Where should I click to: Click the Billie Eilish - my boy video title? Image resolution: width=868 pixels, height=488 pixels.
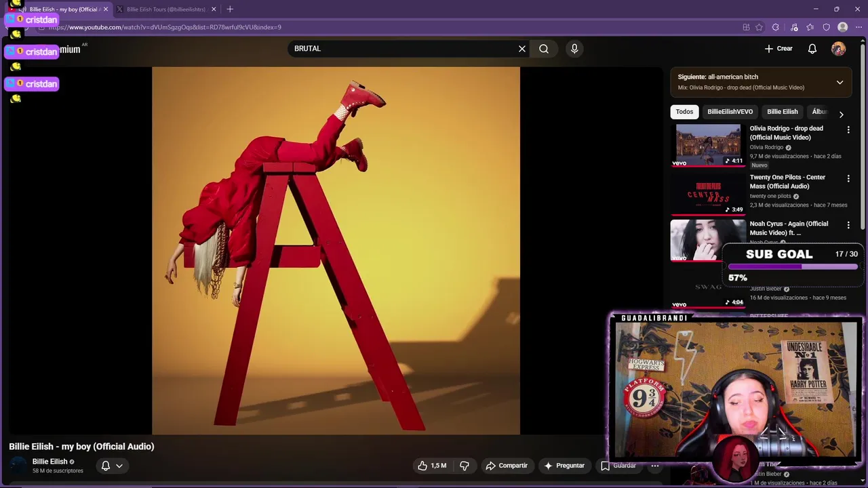81,447
